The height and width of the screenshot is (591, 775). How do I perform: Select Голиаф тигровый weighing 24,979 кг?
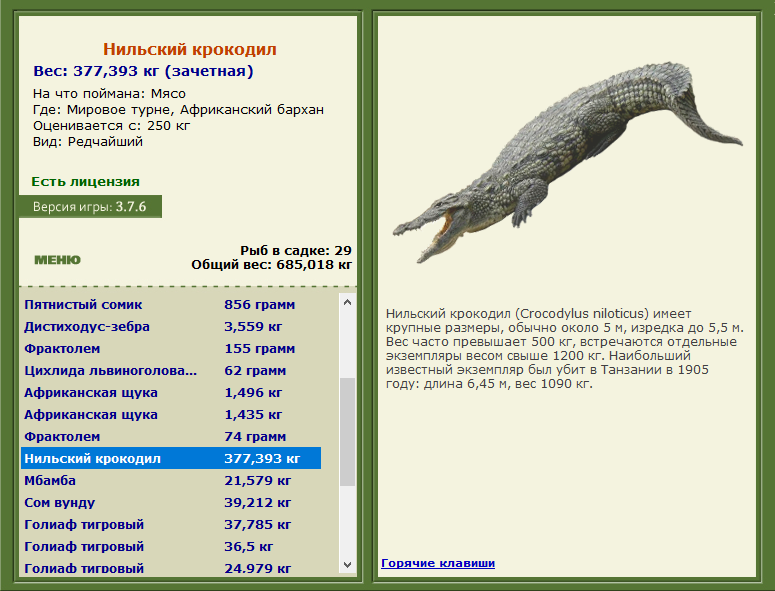(171, 567)
